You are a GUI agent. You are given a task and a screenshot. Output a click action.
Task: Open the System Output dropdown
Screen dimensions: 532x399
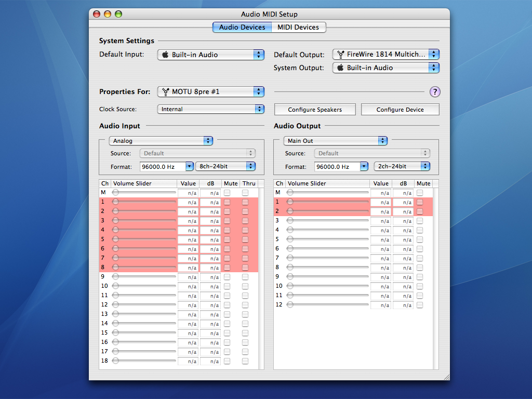(x=386, y=68)
